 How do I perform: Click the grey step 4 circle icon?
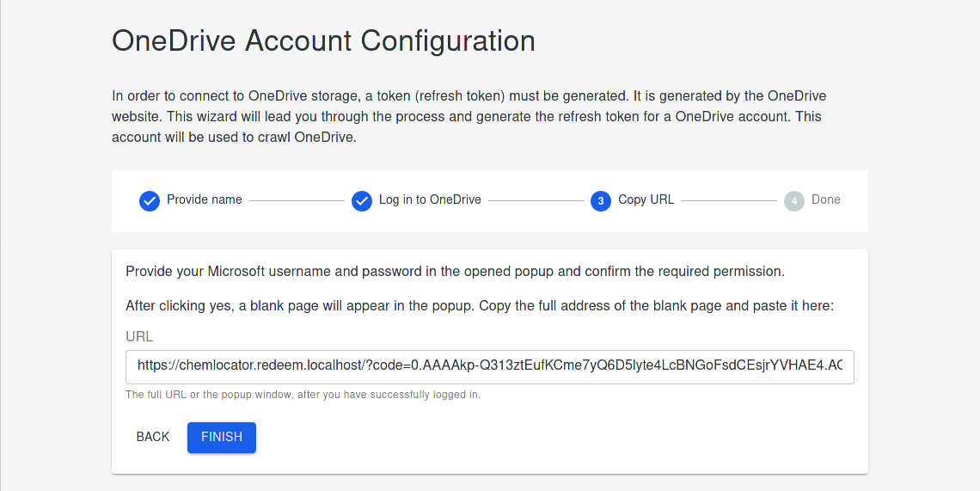point(794,200)
